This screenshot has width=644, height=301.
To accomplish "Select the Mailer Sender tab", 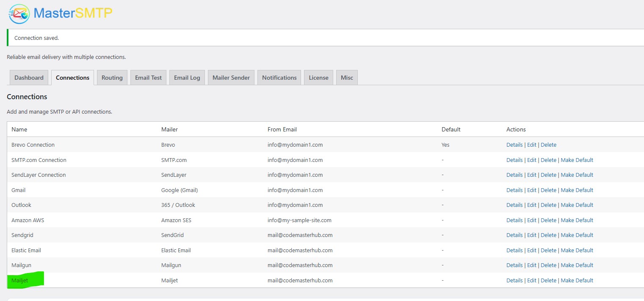I will point(231,78).
